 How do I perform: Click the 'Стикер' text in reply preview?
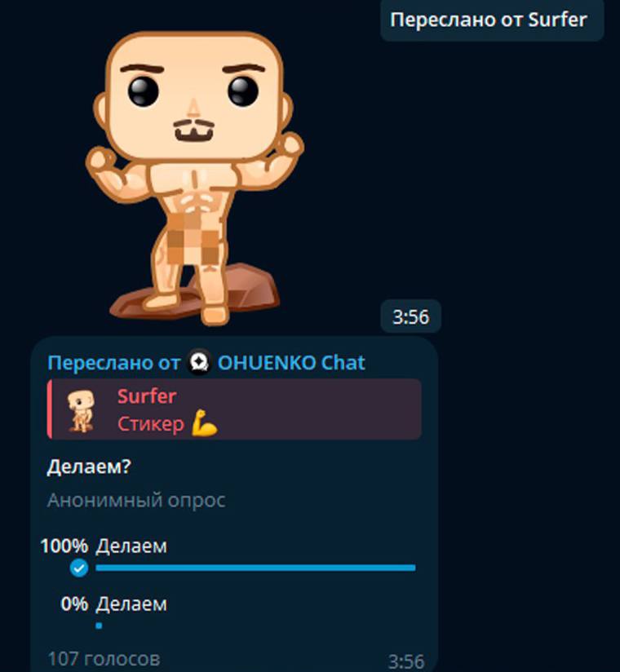tap(151, 423)
